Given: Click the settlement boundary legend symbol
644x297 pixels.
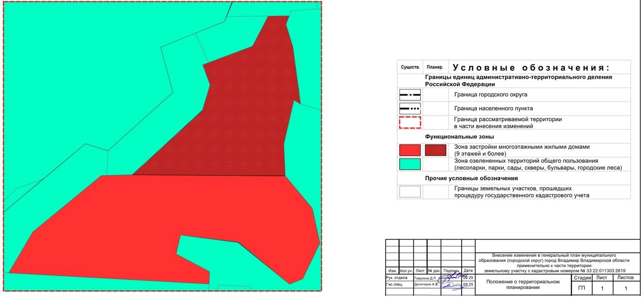Looking at the screenshot, I should (410, 108).
